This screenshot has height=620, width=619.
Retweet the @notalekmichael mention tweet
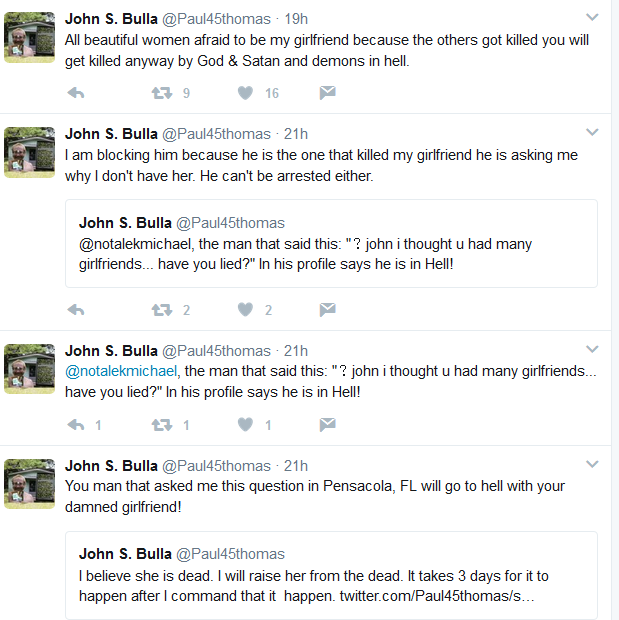162,425
